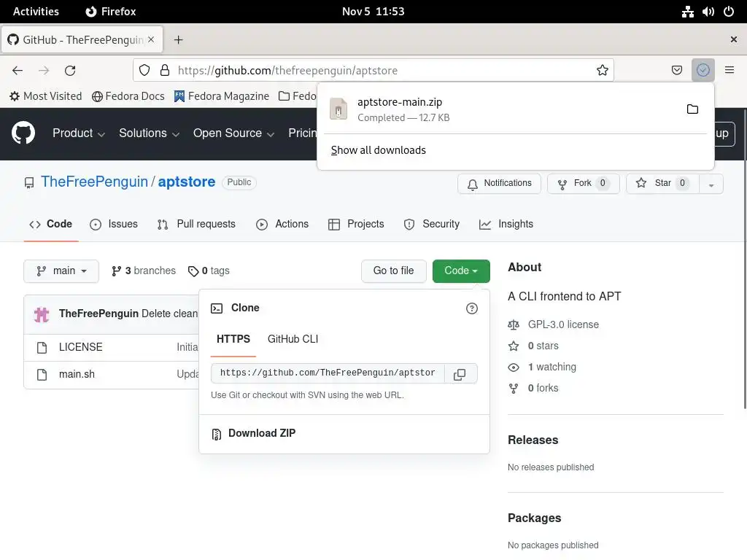
Task: Open the Releases section heading
Action: [x=533, y=440]
